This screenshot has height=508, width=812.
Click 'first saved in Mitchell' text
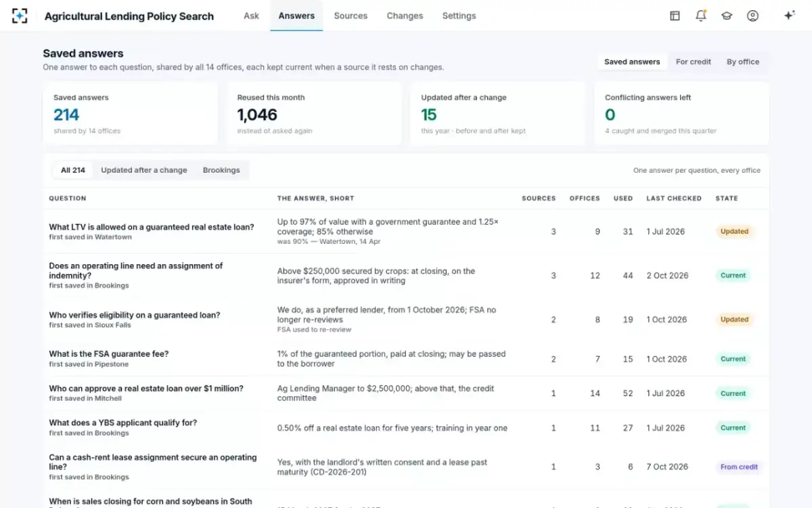[x=85, y=399]
